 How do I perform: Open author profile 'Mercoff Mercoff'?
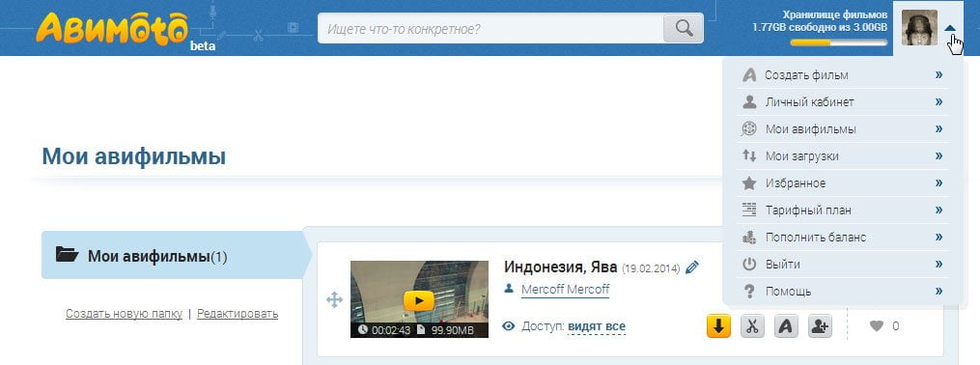click(565, 290)
